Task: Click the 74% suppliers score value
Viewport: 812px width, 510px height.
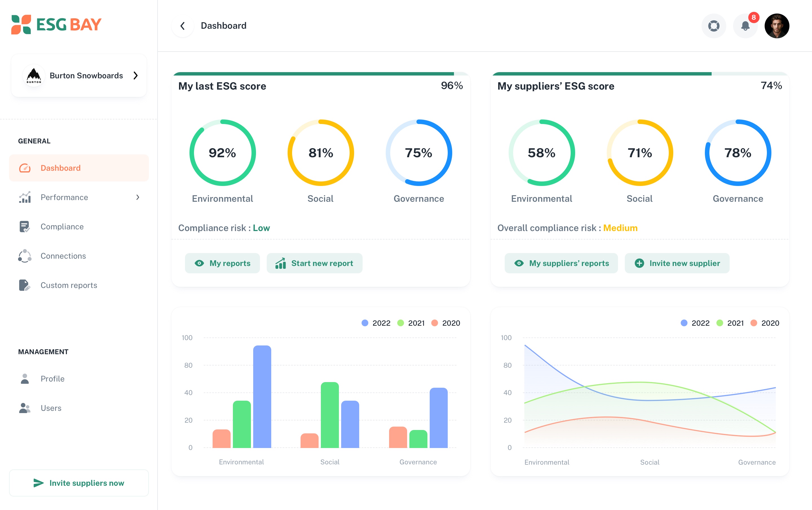Action: click(771, 86)
